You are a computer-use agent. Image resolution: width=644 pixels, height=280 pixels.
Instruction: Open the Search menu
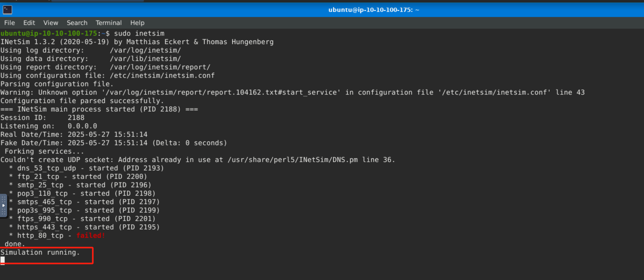click(77, 23)
